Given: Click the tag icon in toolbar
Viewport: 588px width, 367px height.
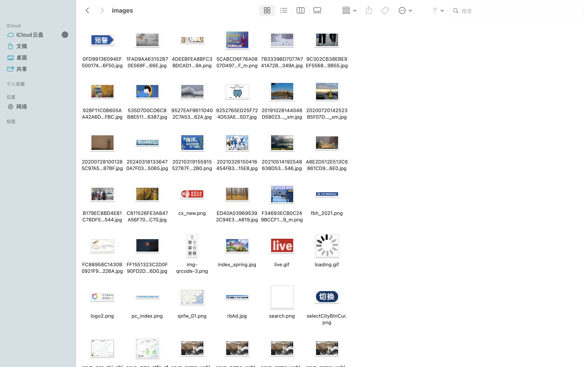Looking at the screenshot, I should tap(385, 10).
